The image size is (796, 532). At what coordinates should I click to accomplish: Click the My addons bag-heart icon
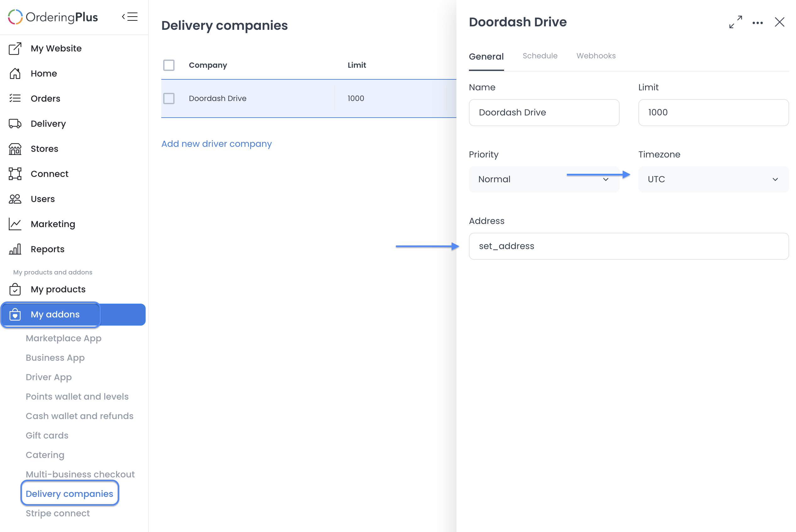(15, 315)
